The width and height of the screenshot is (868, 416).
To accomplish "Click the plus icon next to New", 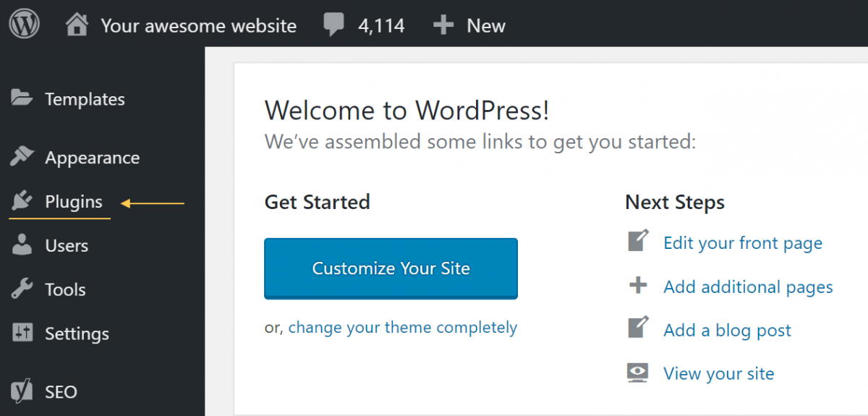I will 443,25.
